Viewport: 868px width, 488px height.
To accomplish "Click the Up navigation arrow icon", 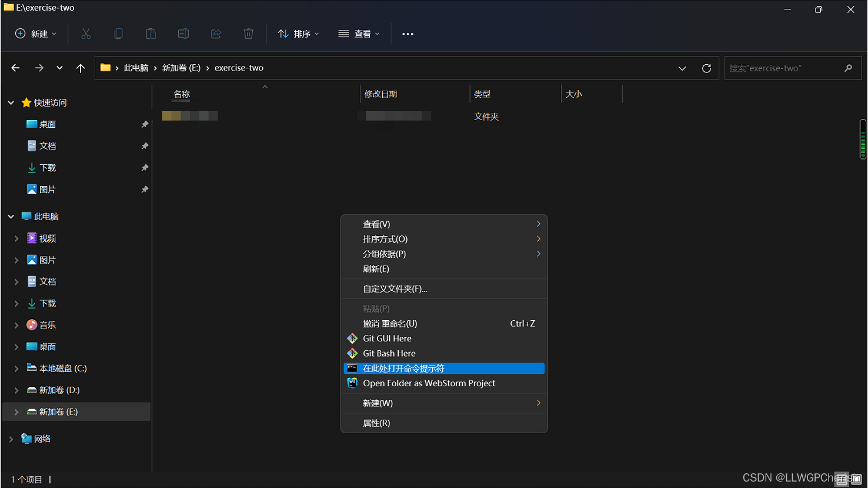I will pos(81,68).
